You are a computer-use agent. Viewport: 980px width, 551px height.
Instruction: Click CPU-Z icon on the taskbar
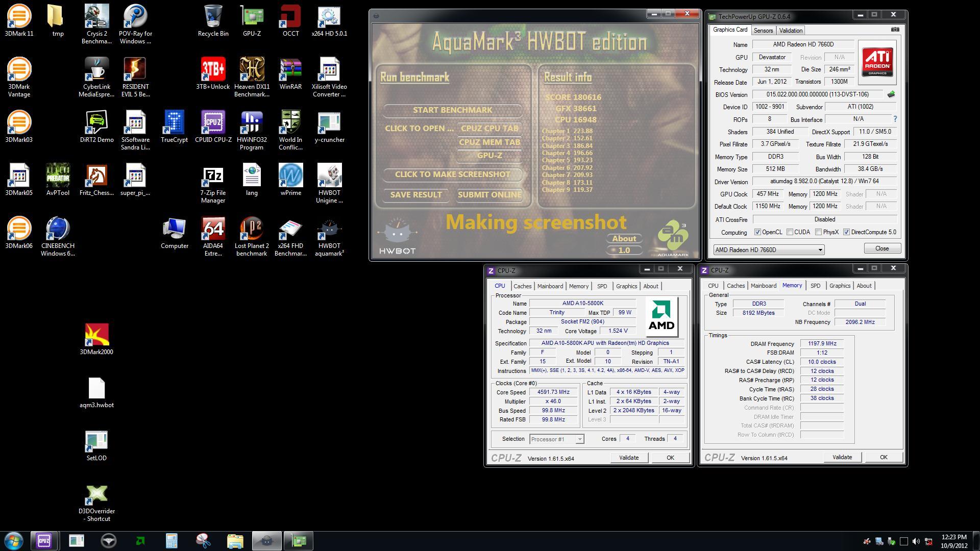point(44,541)
